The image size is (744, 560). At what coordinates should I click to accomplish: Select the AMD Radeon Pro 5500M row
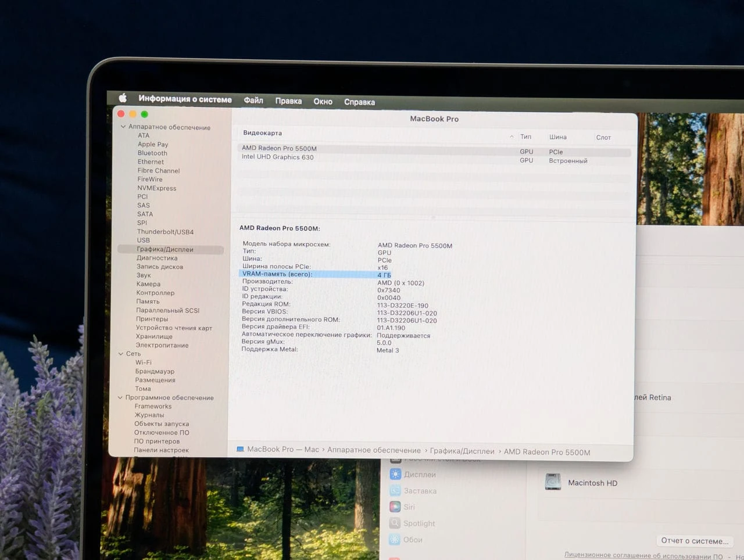pyautogui.click(x=434, y=149)
